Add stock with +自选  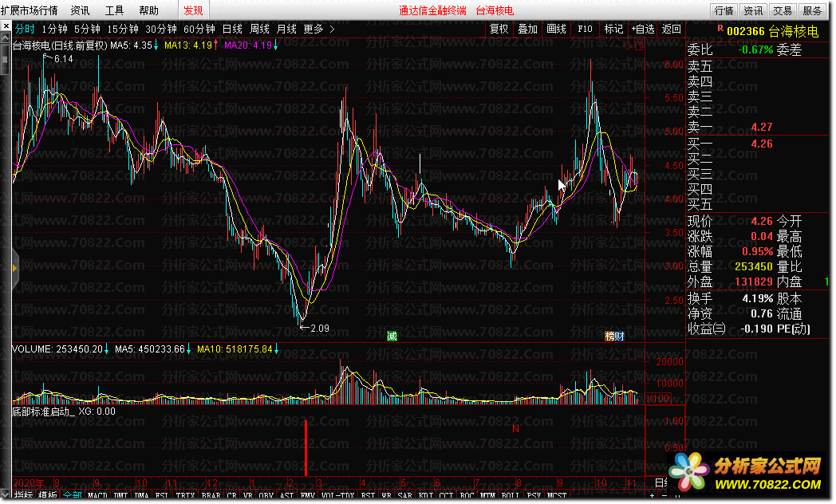pyautogui.click(x=642, y=29)
